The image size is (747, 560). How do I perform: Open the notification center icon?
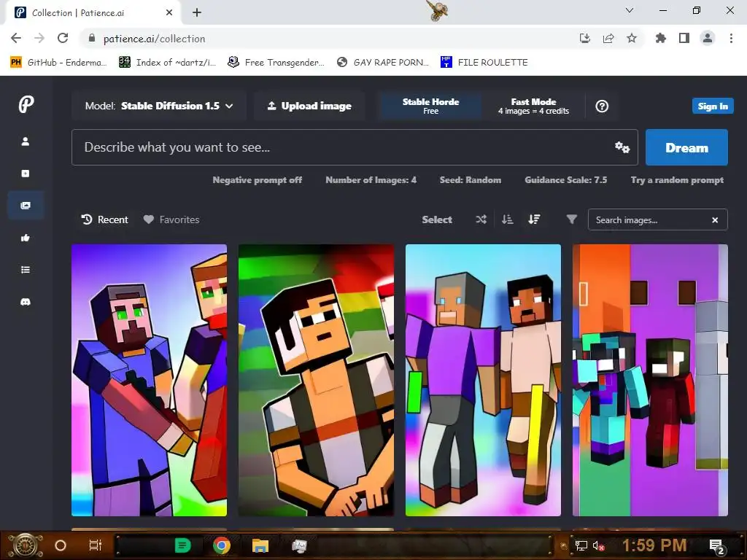(x=716, y=545)
